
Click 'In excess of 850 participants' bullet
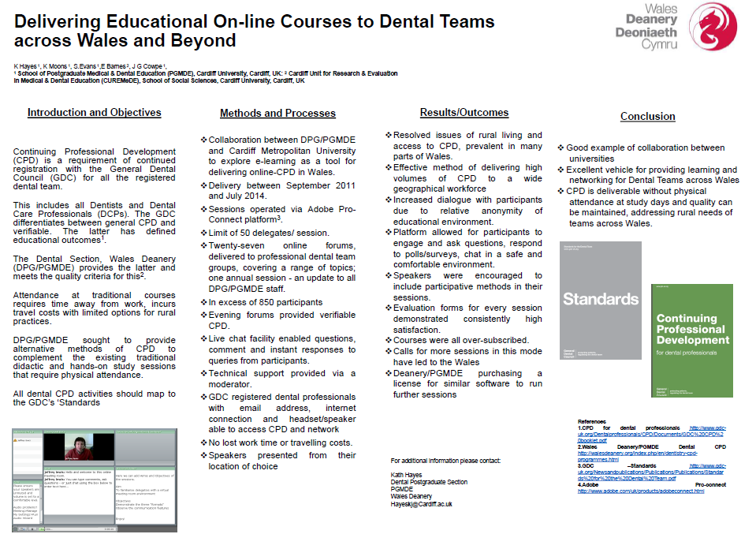click(x=262, y=302)
